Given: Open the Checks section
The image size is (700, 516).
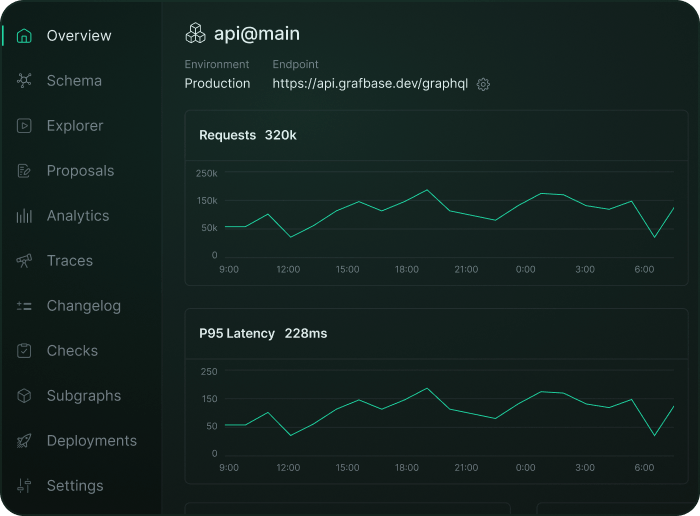Looking at the screenshot, I should pos(72,351).
